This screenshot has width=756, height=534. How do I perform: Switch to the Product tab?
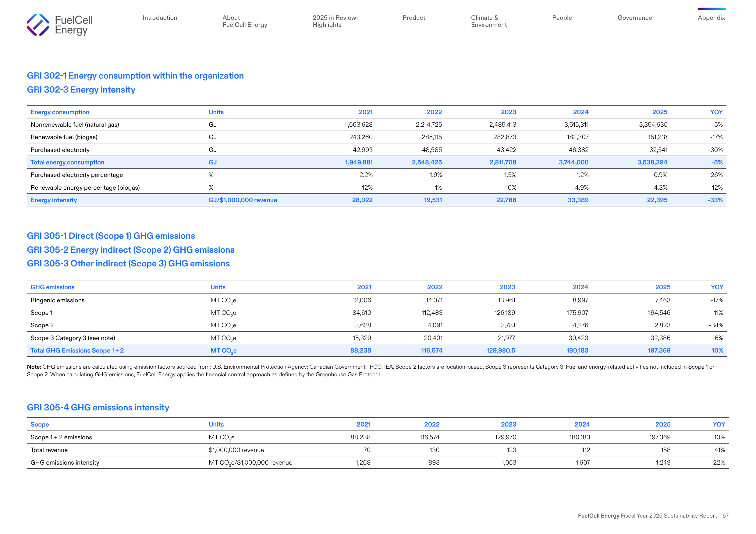[414, 18]
